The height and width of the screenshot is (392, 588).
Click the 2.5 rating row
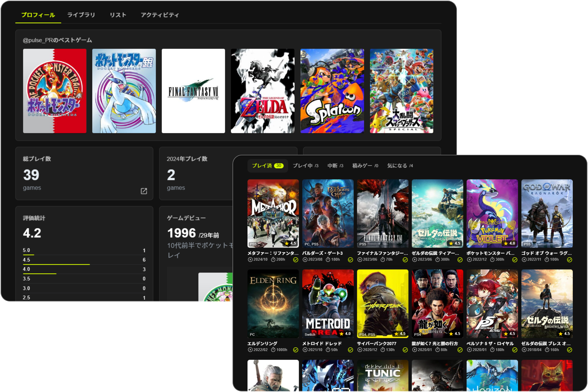coord(84,298)
